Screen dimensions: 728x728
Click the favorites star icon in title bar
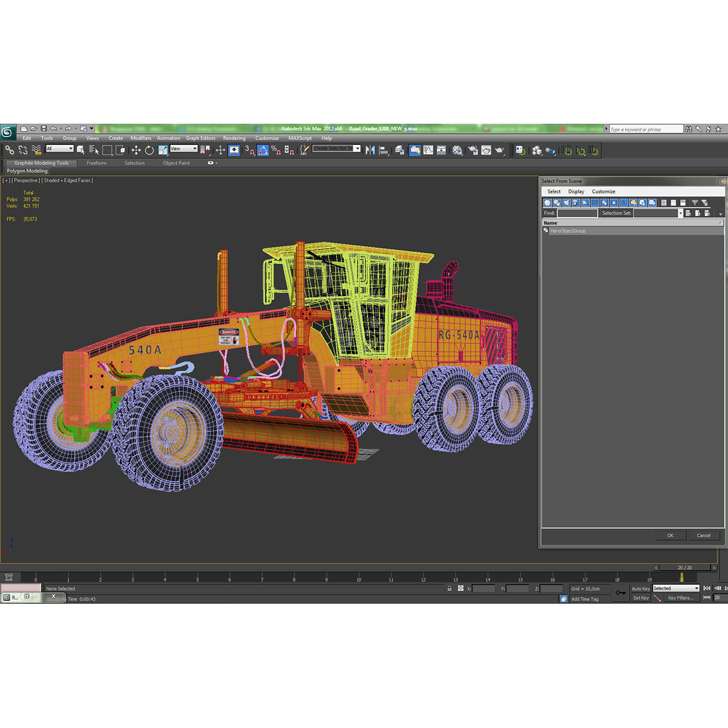coord(718,129)
